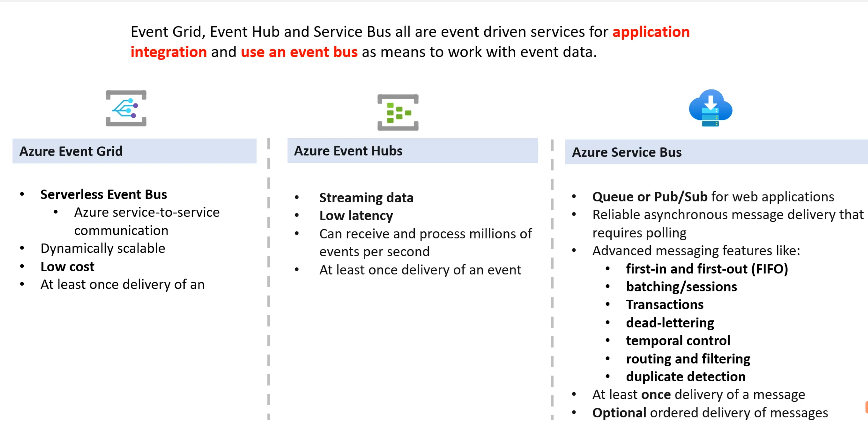
Task: Click the green Azure Event Hubs icon
Action: point(398,112)
